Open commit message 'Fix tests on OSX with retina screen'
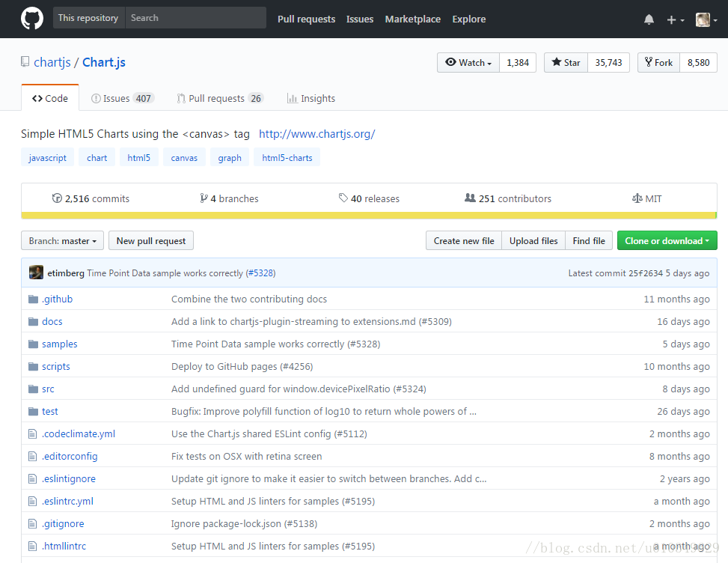This screenshot has width=728, height=563. 247,456
